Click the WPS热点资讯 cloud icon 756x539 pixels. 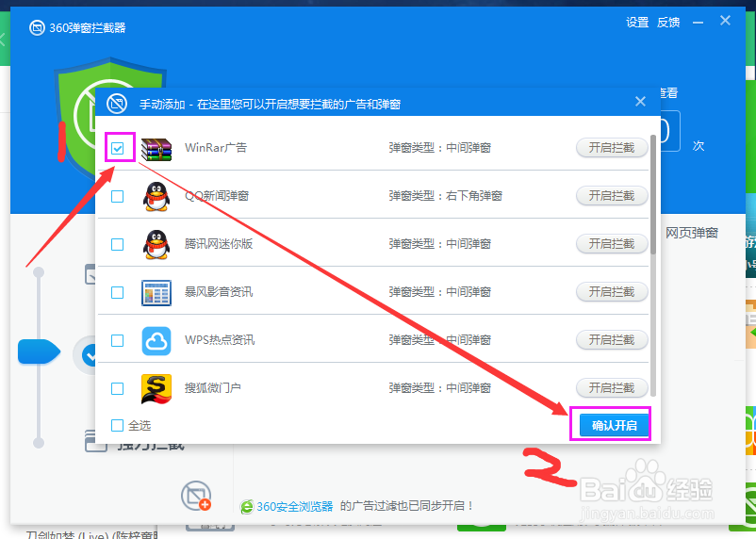156,341
